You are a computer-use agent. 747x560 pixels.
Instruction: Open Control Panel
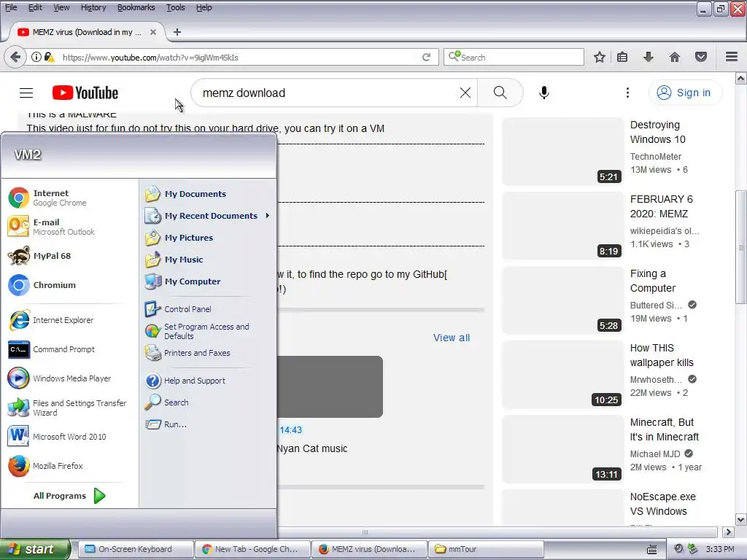[208, 309]
